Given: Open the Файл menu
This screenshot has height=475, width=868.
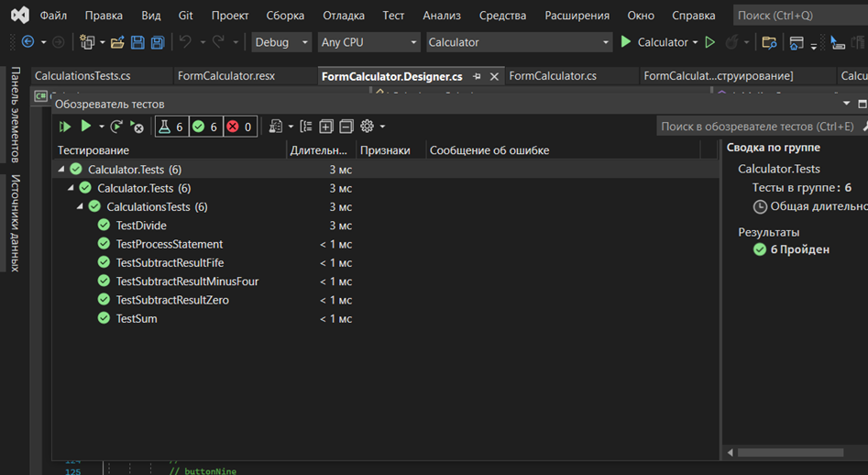Looking at the screenshot, I should (x=53, y=16).
